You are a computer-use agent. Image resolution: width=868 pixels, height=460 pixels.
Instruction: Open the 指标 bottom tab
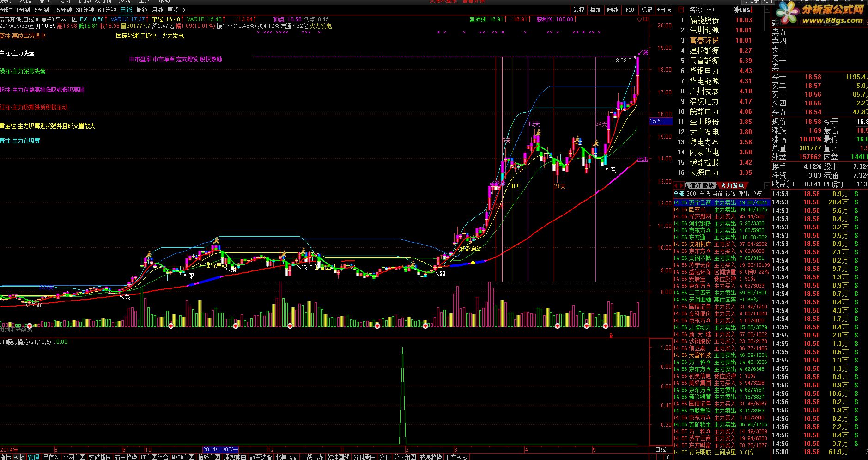[6, 457]
